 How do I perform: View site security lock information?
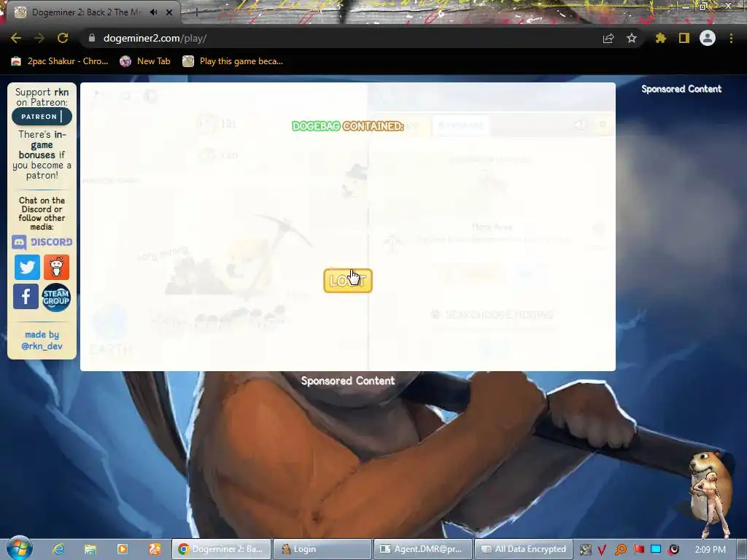(91, 38)
